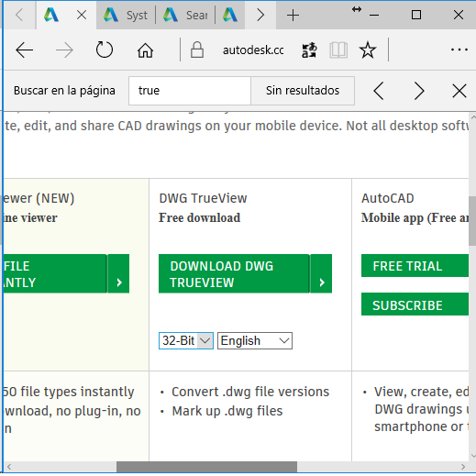Viewport: 476px width, 476px height.
Task: Go to the home page icon
Action: pyautogui.click(x=145, y=50)
